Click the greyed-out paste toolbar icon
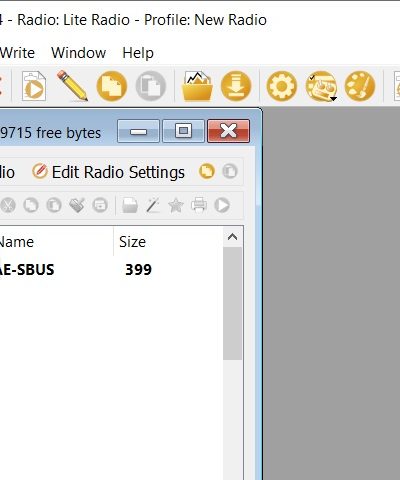 (151, 86)
